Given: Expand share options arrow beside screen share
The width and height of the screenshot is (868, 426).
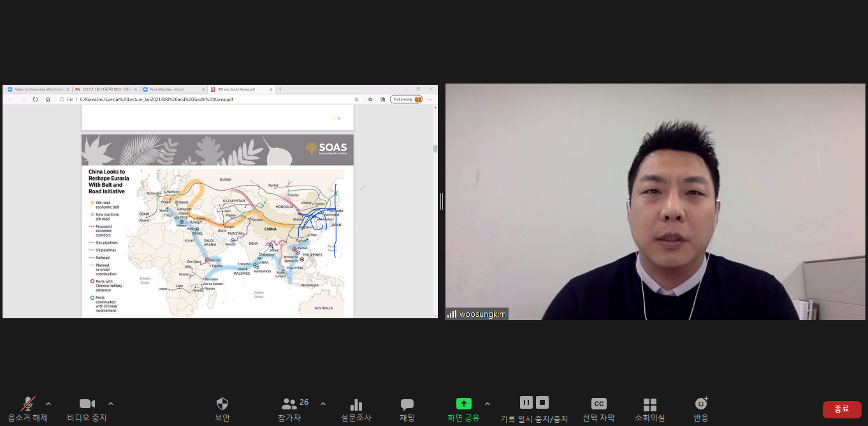Looking at the screenshot, I should point(488,404).
